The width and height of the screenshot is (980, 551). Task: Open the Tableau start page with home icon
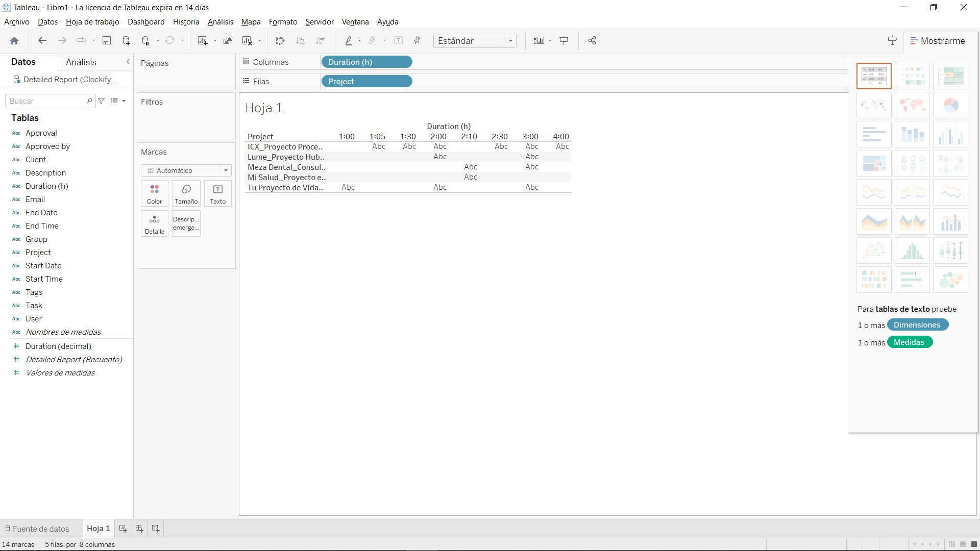(14, 40)
